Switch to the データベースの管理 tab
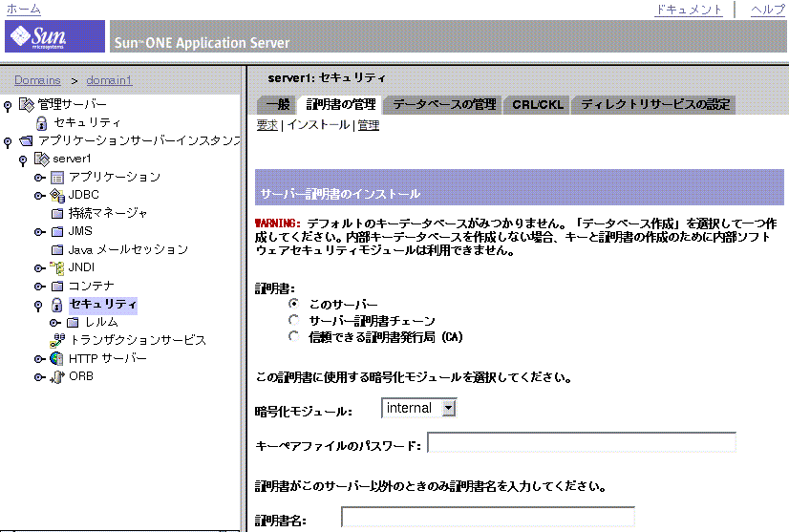This screenshot has width=789, height=532. tap(444, 105)
